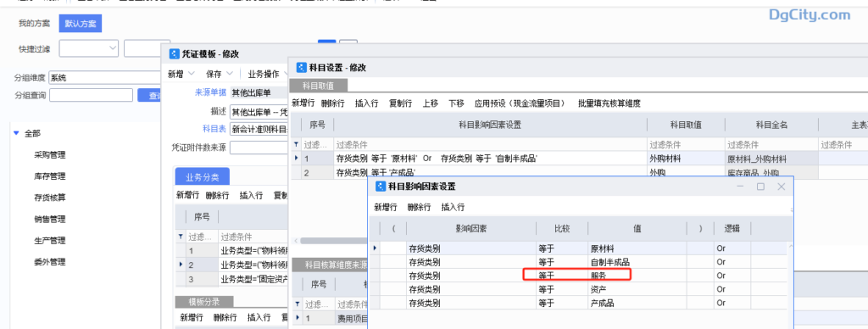Click the 科目影响因素设置 dialog title icon

tap(381, 187)
